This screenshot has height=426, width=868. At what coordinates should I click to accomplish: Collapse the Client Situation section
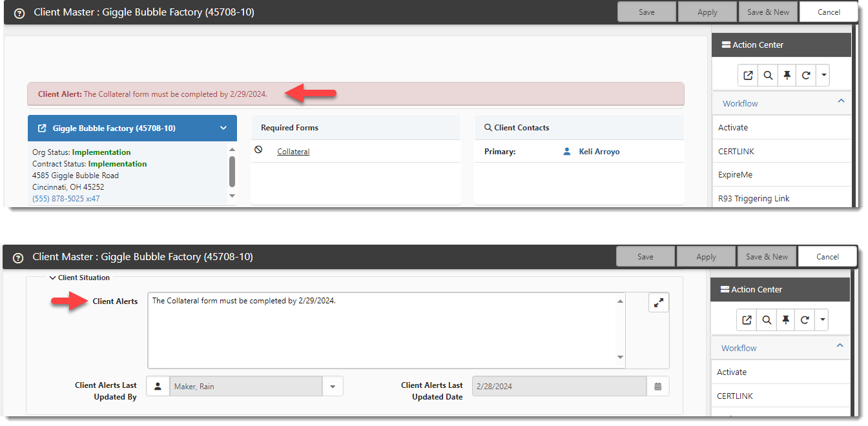pyautogui.click(x=53, y=278)
